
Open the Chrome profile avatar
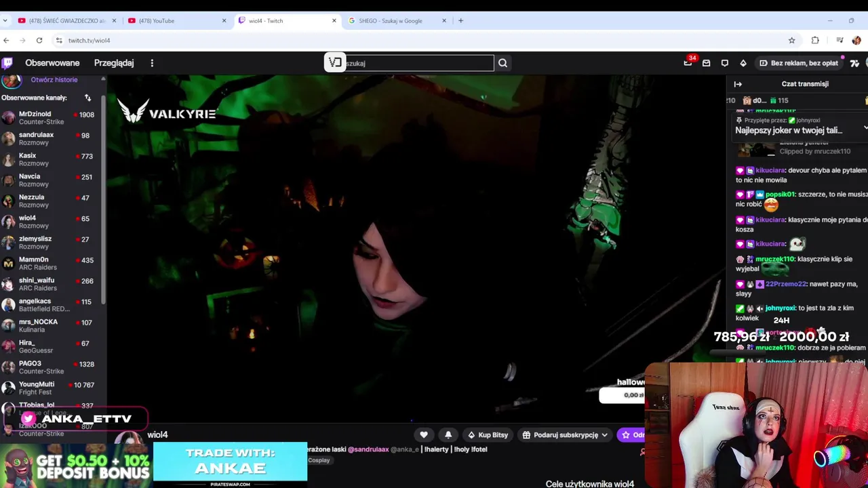pos(856,41)
